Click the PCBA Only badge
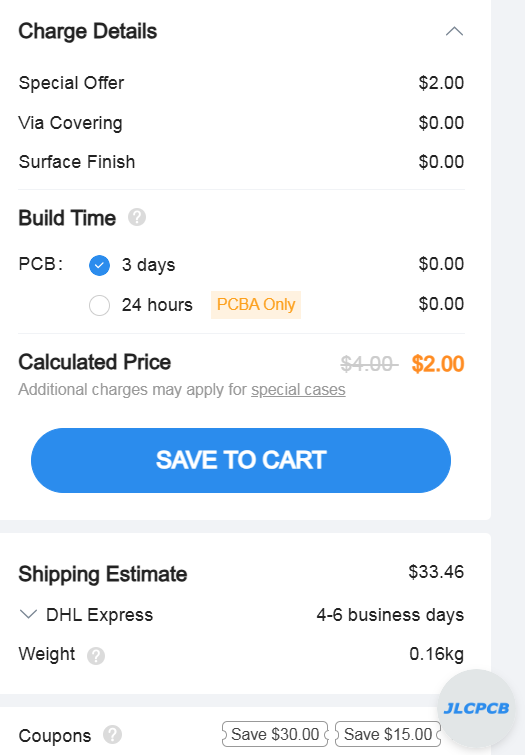 click(x=256, y=305)
